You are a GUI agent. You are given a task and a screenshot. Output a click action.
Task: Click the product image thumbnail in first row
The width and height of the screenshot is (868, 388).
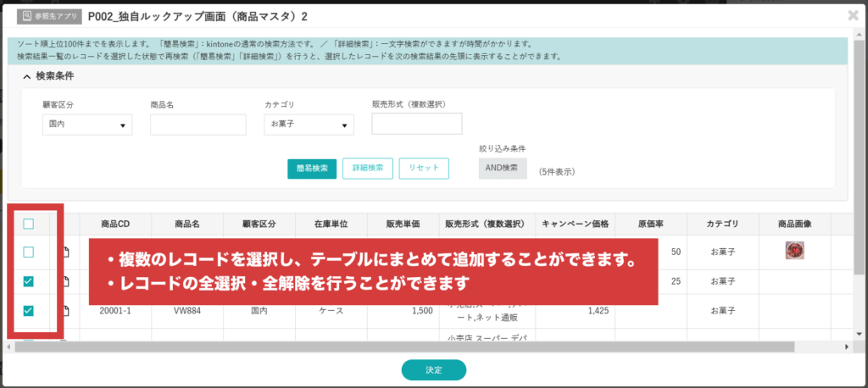click(794, 251)
